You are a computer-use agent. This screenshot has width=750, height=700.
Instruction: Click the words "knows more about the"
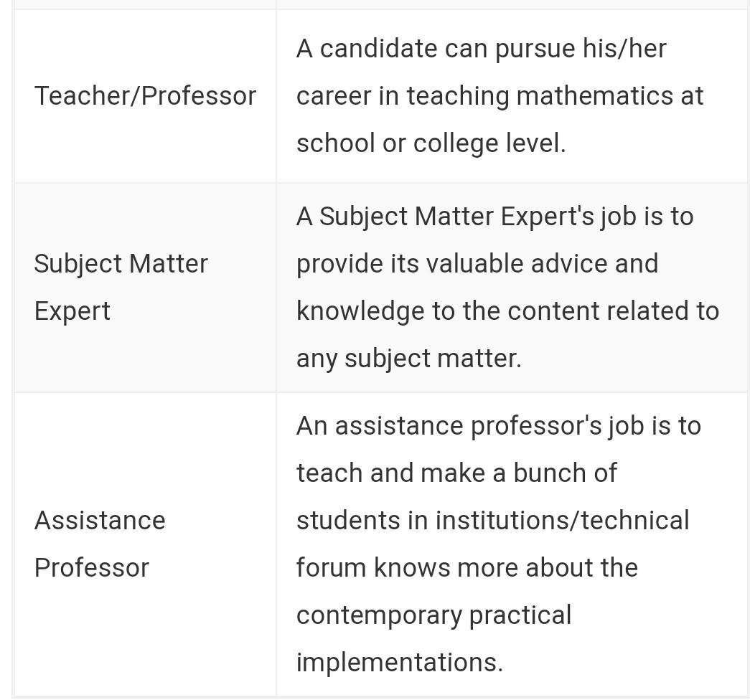[x=505, y=568]
